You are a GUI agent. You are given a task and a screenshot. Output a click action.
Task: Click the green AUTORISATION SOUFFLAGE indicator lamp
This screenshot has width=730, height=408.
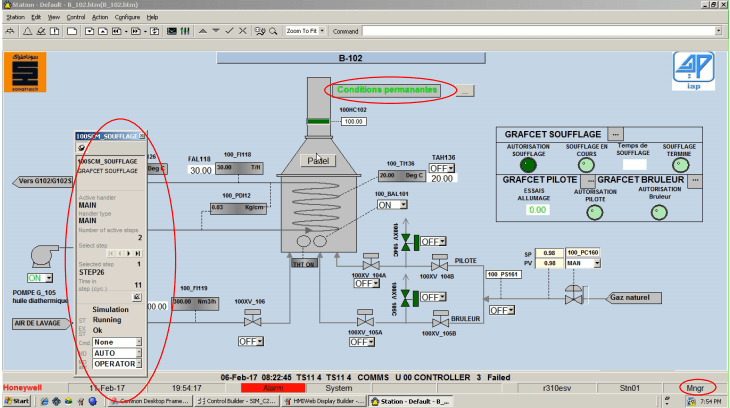528,164
